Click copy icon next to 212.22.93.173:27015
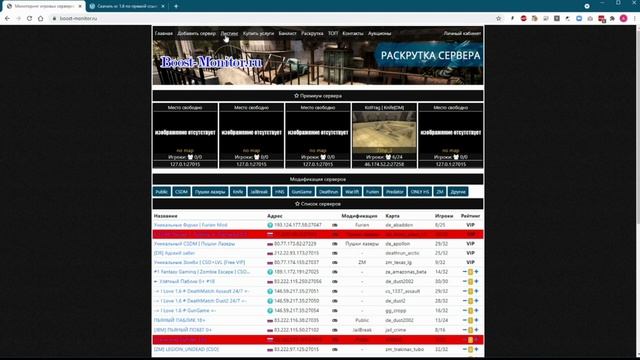This screenshot has height=360, width=640. click(x=335, y=253)
